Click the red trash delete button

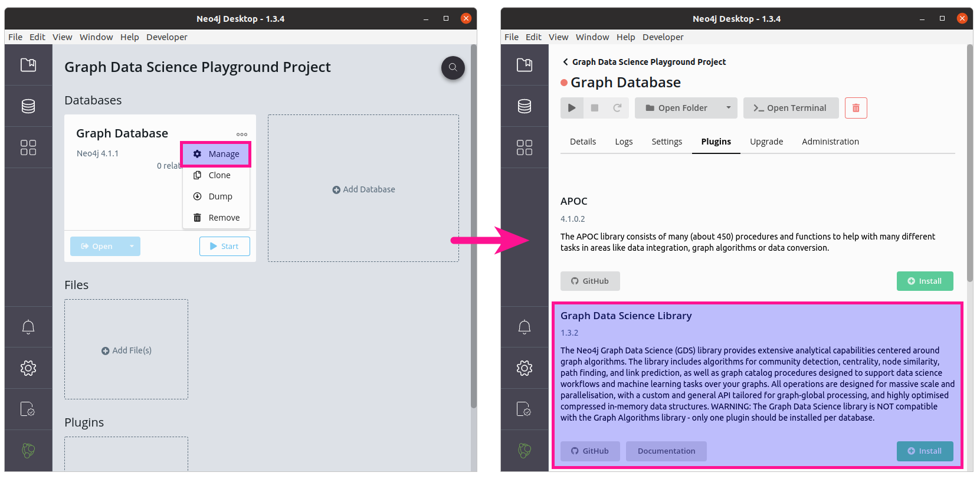point(856,108)
